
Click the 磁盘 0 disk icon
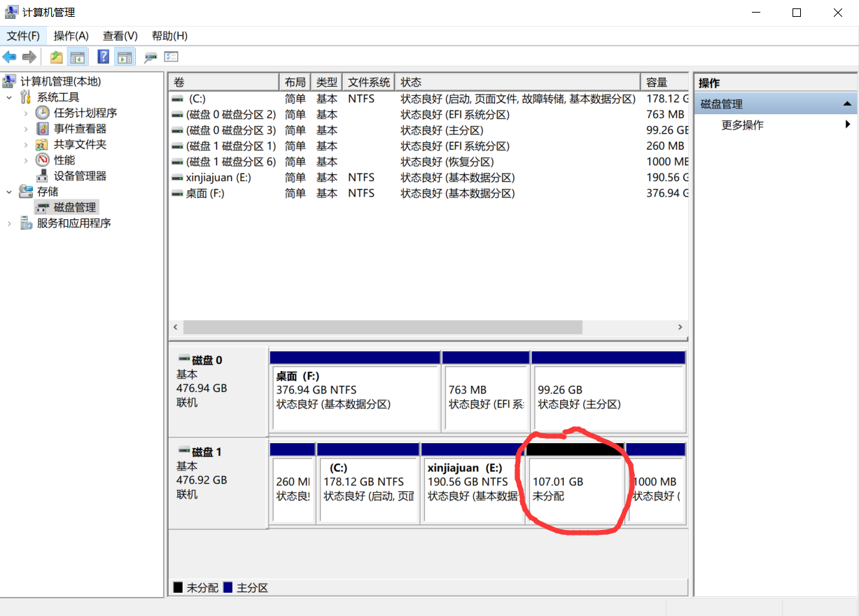point(184,358)
